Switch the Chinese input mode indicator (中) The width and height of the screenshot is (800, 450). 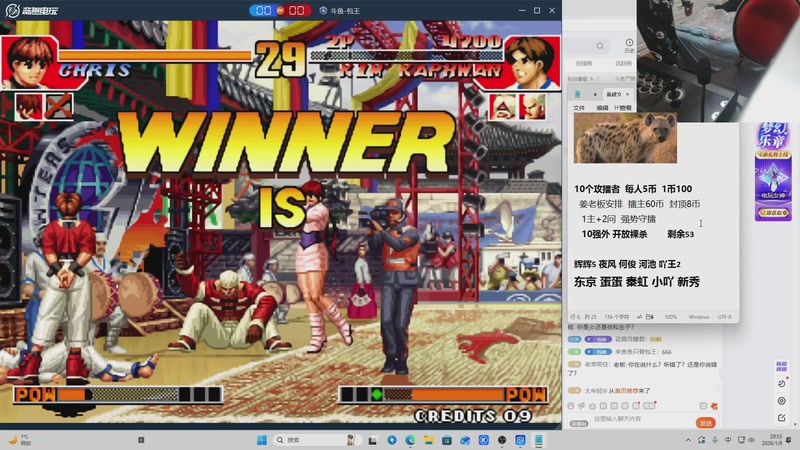pyautogui.click(x=728, y=440)
